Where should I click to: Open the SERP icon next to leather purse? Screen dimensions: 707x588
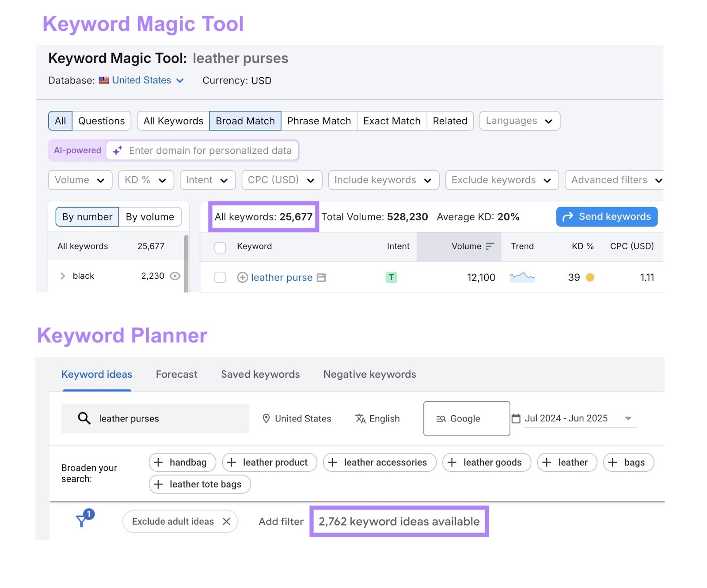click(322, 277)
